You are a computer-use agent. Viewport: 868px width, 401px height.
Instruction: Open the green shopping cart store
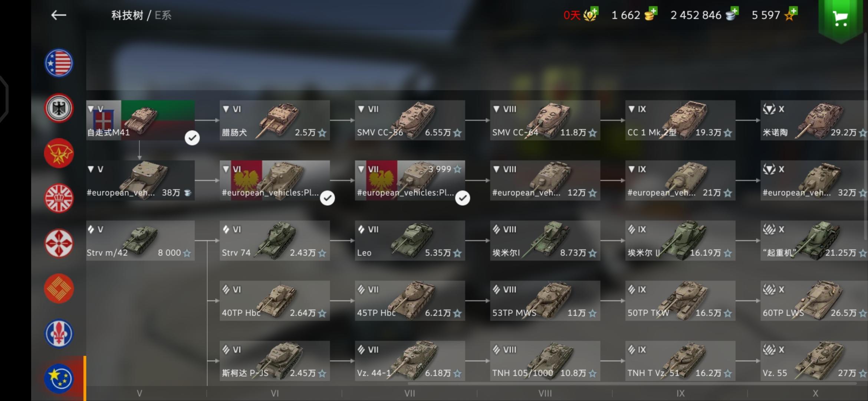point(840,19)
